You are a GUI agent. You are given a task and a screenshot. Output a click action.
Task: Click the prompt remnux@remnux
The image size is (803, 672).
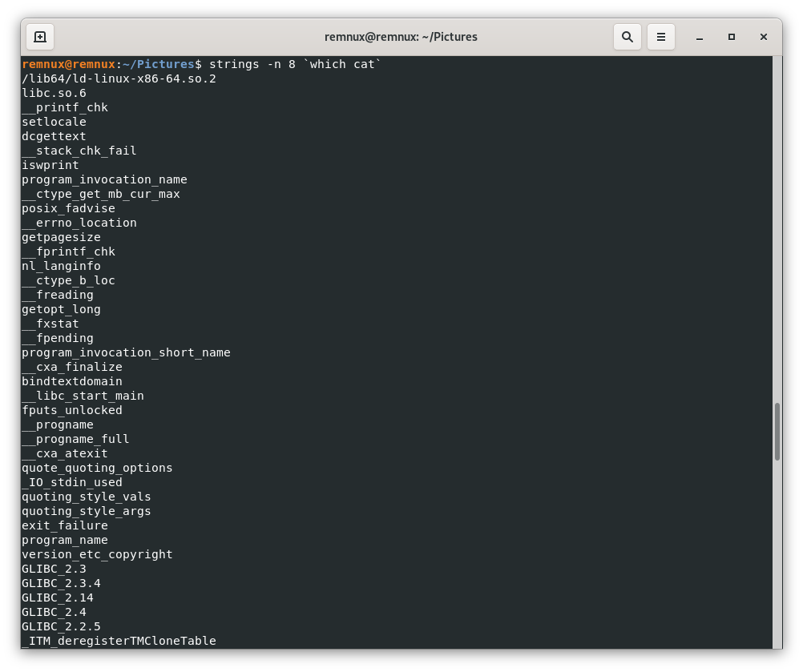coord(69,65)
